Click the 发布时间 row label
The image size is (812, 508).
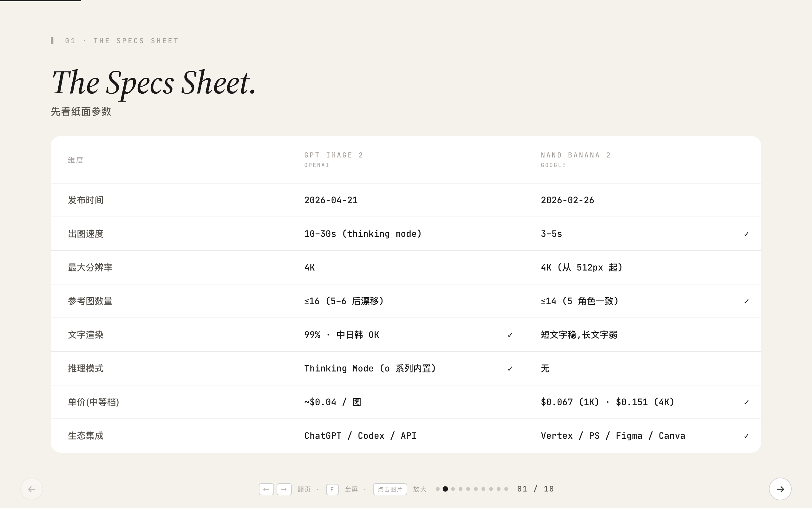[86, 200]
